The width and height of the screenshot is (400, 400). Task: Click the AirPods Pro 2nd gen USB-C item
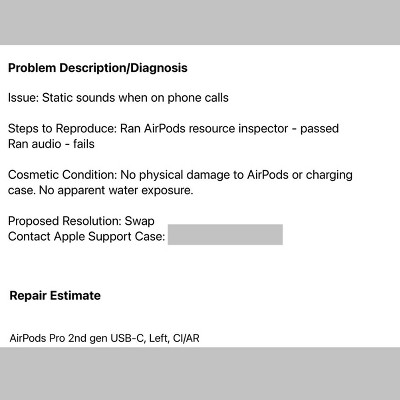[104, 338]
